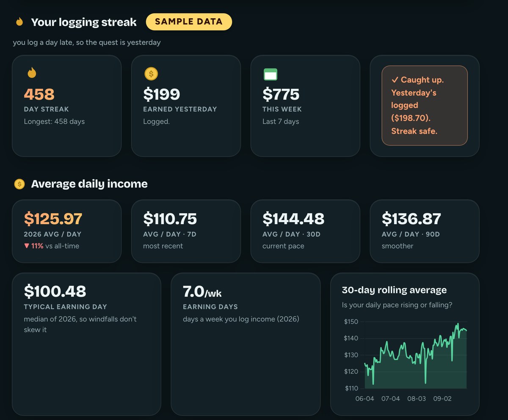Image resolution: width=508 pixels, height=420 pixels.
Task: Click the 'Your logging streak' heading
Action: (x=84, y=22)
